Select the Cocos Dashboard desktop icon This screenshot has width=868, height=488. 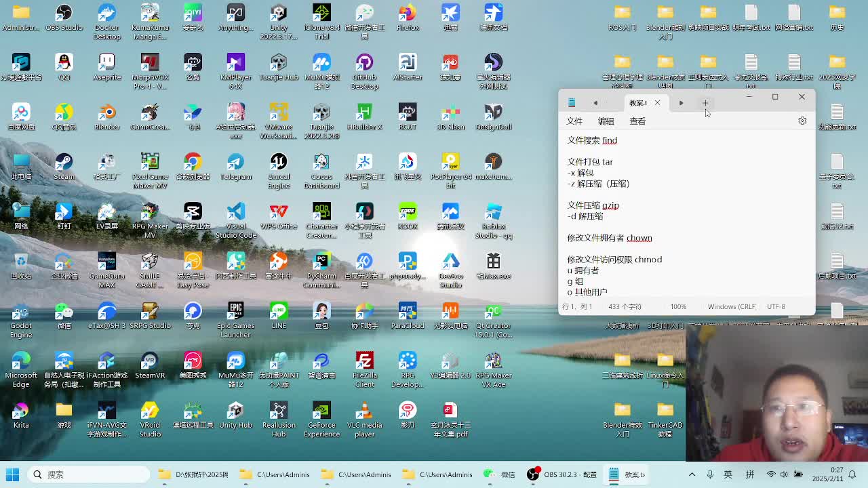pos(321,171)
